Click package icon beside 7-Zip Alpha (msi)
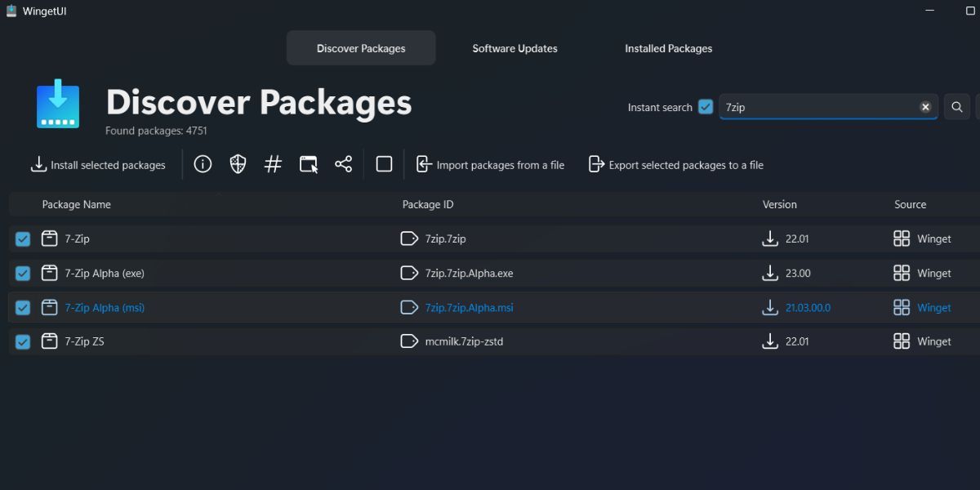The image size is (980, 490). click(50, 307)
